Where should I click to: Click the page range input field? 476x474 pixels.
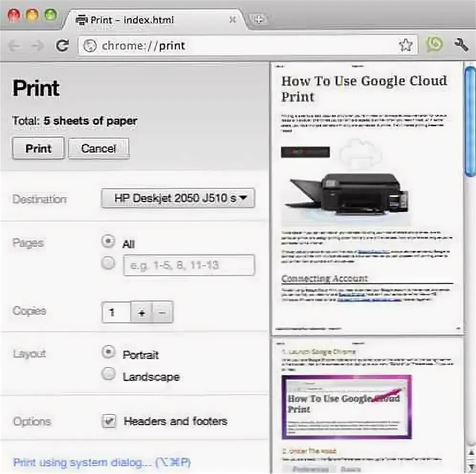(189, 265)
